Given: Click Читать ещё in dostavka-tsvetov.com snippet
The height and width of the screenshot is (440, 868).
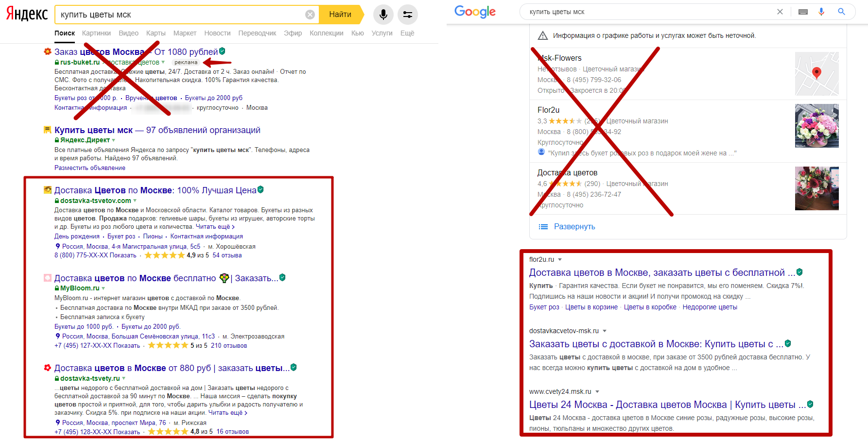Looking at the screenshot, I should coord(215,227).
